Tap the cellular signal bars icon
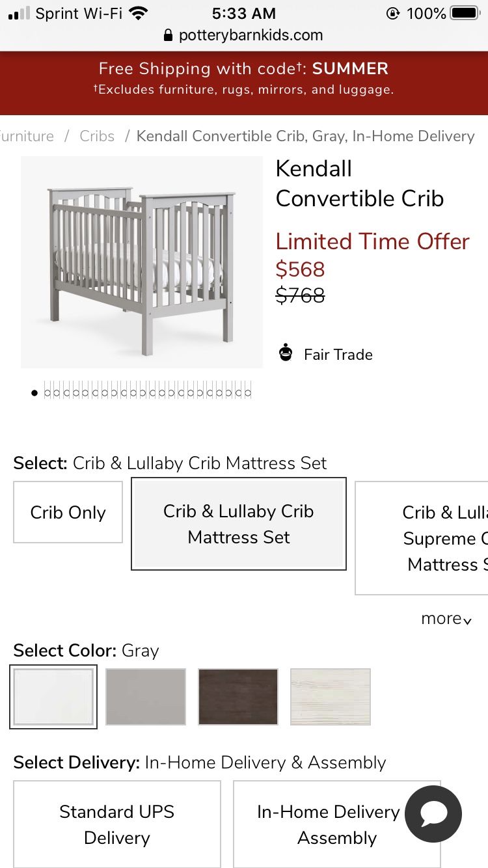 (x=18, y=12)
